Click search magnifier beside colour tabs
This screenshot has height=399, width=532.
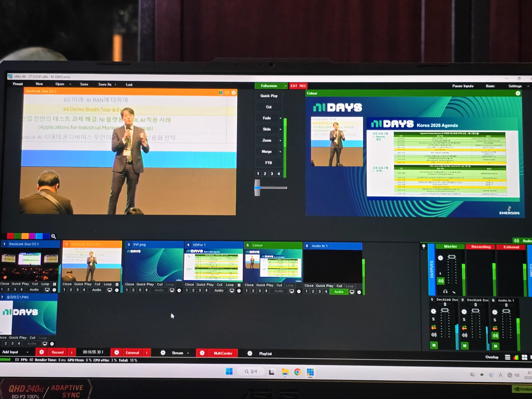53,236
